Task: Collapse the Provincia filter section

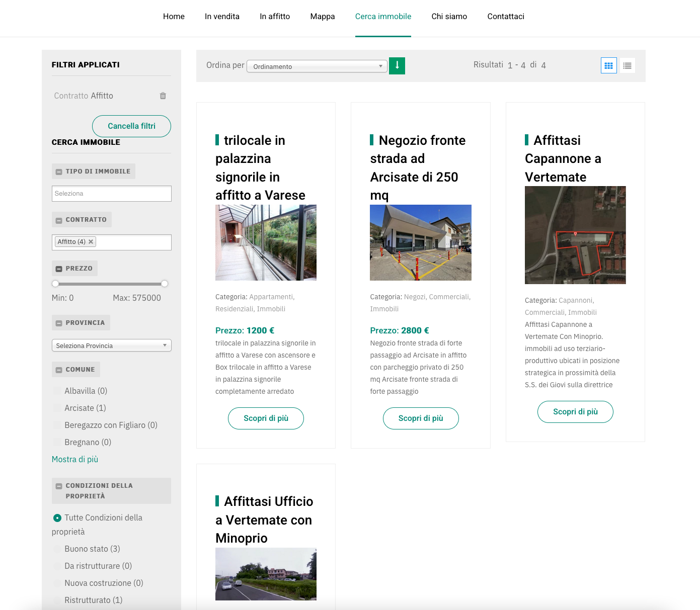Action: (59, 323)
